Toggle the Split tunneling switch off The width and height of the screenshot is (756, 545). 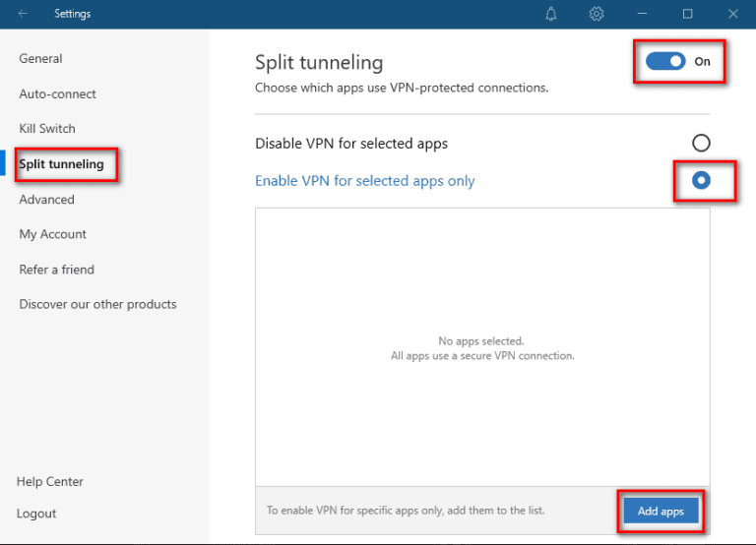[665, 61]
